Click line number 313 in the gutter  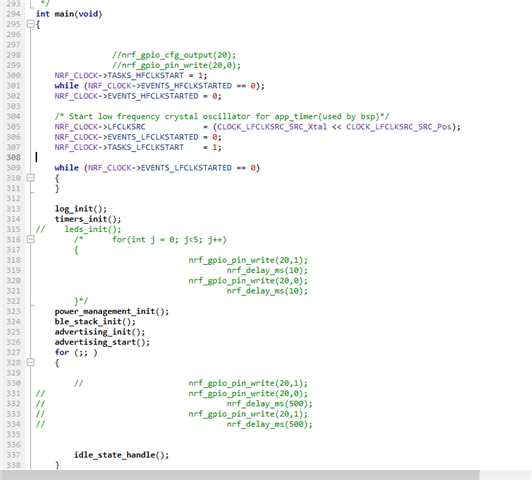[14, 209]
